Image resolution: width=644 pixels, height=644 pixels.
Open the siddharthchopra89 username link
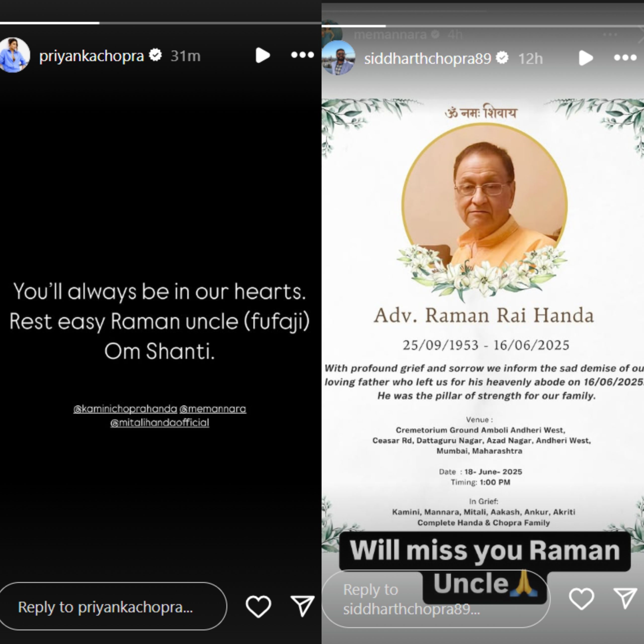tap(428, 59)
